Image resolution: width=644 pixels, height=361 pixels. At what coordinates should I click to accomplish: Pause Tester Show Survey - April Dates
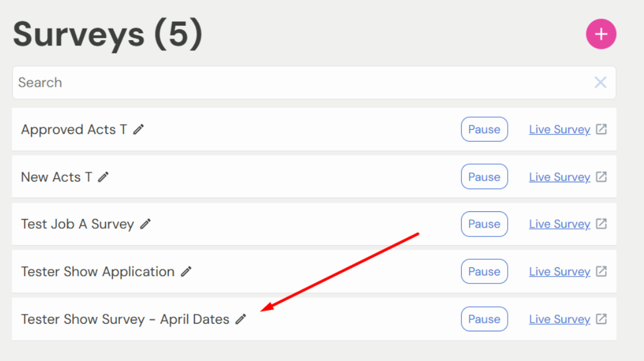point(484,319)
